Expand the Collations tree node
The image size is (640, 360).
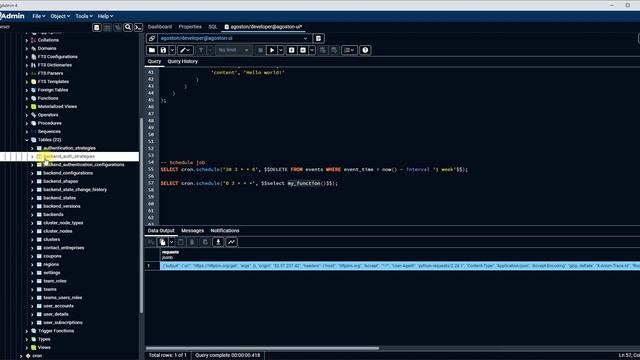coord(27,40)
